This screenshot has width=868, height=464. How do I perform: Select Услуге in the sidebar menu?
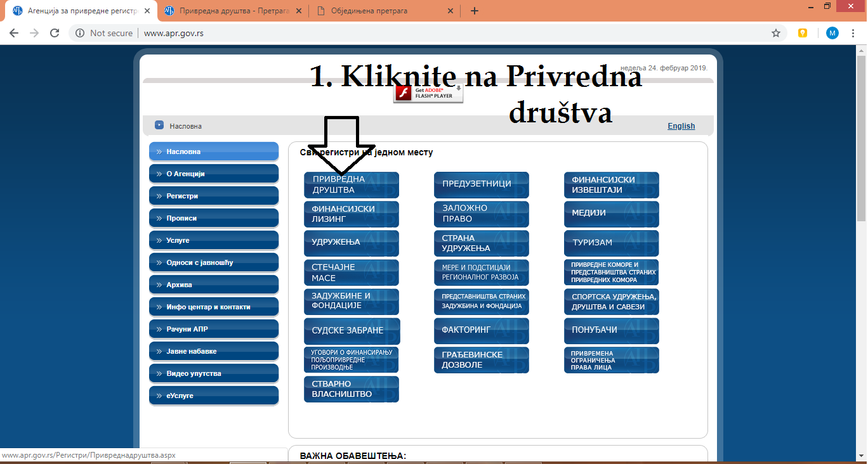click(x=214, y=240)
